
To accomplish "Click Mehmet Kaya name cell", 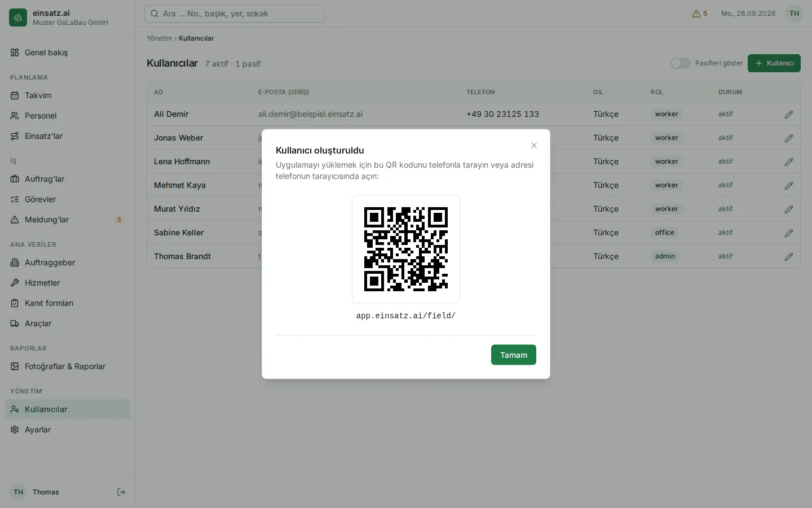I will [x=180, y=185].
